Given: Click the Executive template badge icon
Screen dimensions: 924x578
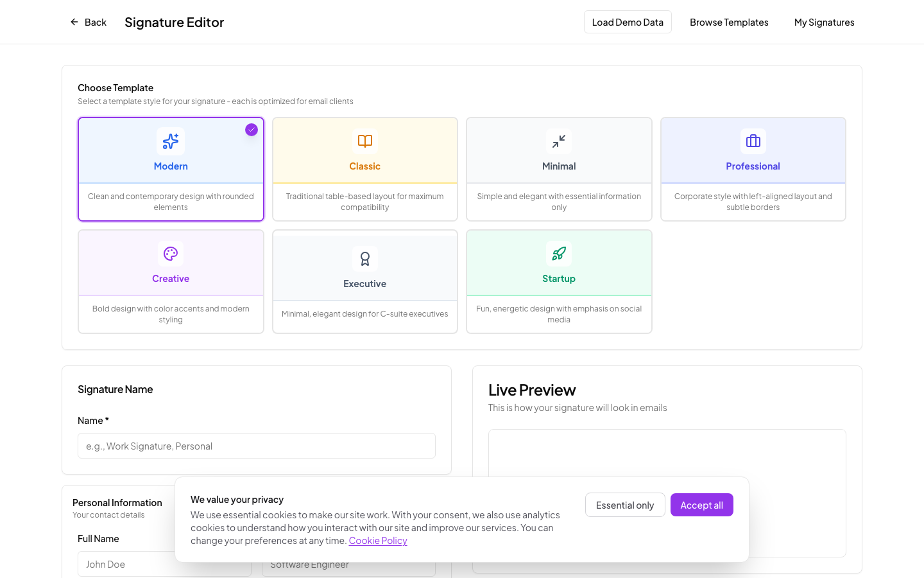Looking at the screenshot, I should (x=364, y=259).
